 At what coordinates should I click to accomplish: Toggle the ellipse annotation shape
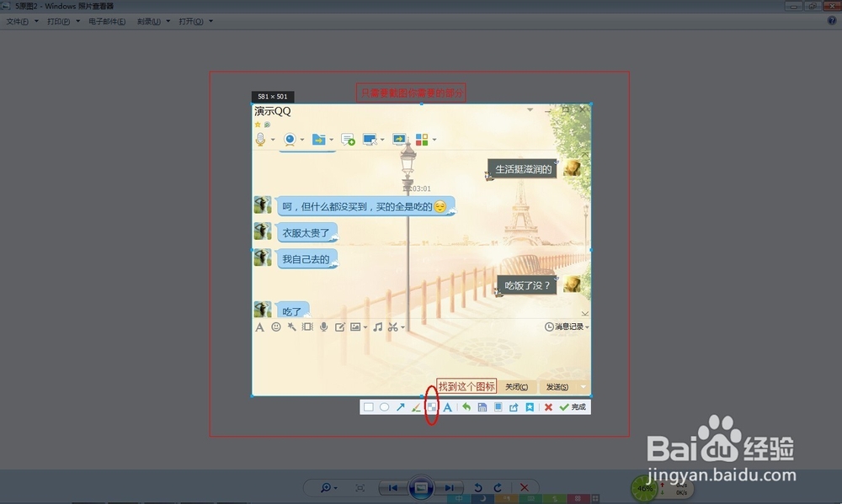point(384,406)
